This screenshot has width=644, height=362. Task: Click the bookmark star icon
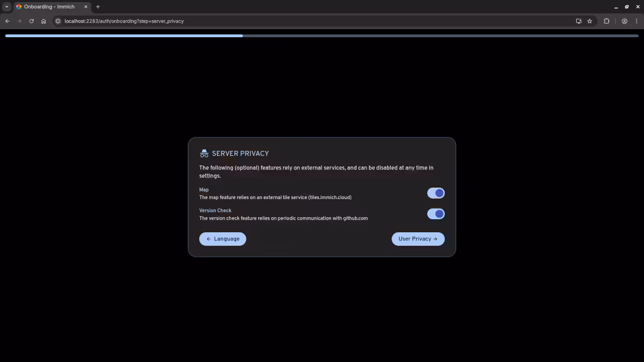pos(590,21)
